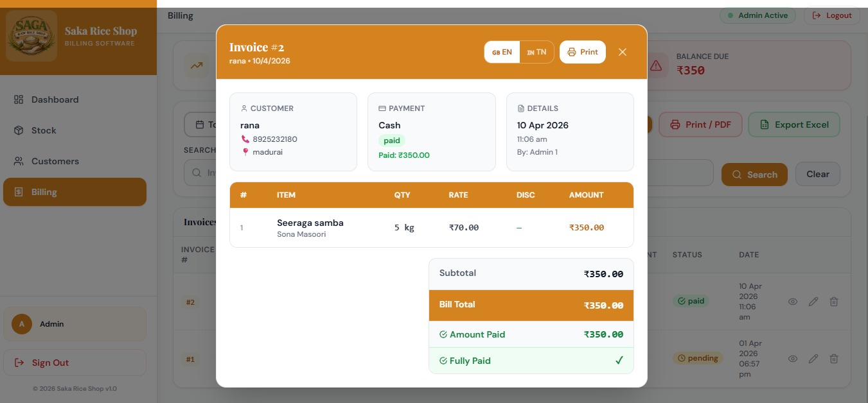Select the EN language option
Image resolution: width=868 pixels, height=403 pixels.
[x=502, y=51]
